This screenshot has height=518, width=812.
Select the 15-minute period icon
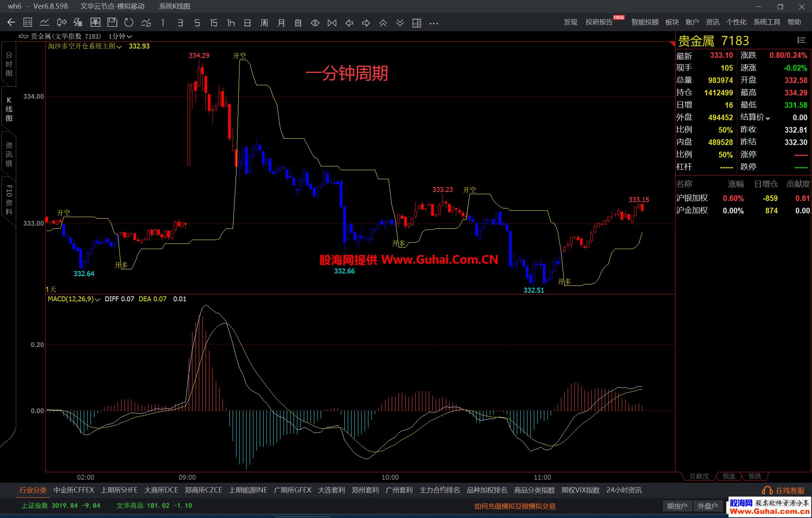pos(214,23)
